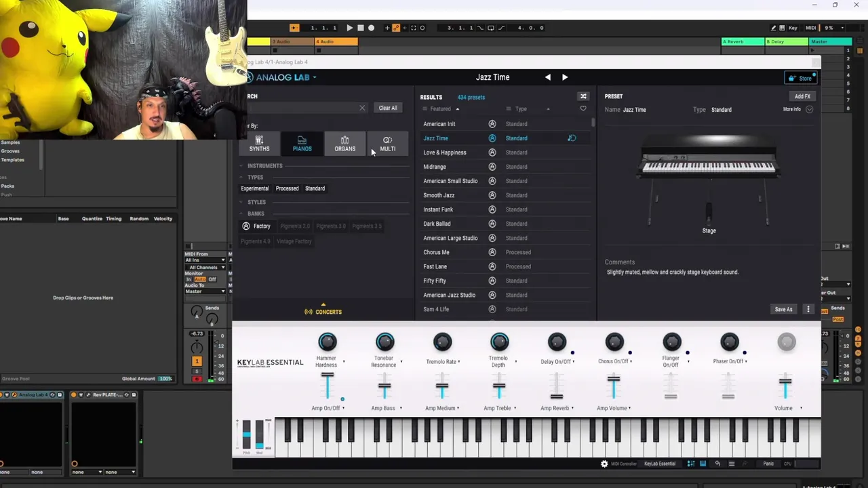Open MIDI Controller settings gear

[x=604, y=464]
